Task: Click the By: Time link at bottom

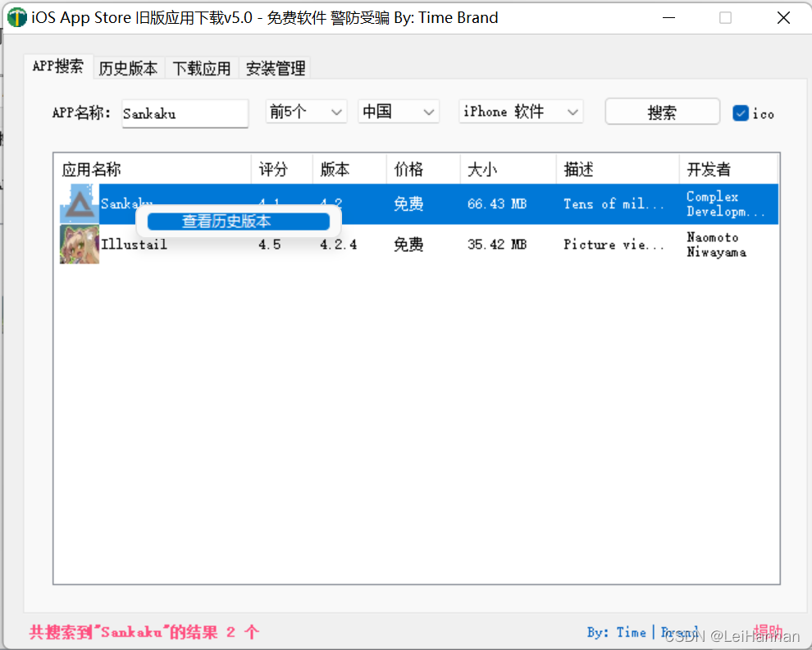Action: point(617,633)
